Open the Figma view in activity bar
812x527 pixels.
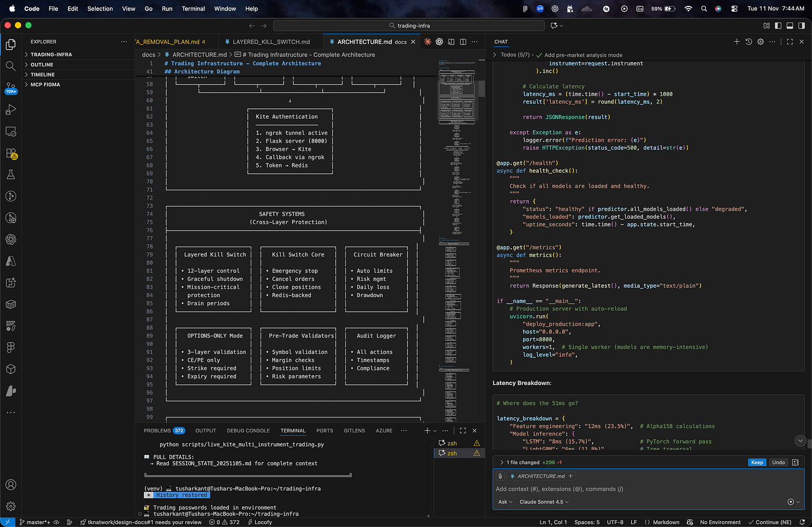[x=10, y=347]
